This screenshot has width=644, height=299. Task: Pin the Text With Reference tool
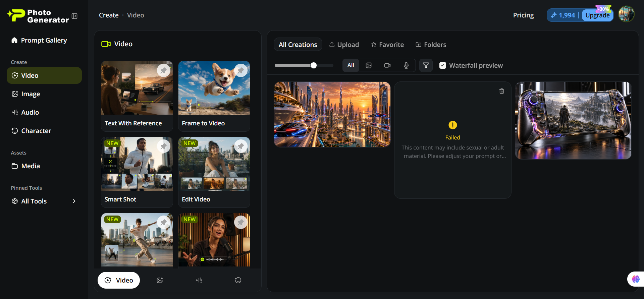164,70
